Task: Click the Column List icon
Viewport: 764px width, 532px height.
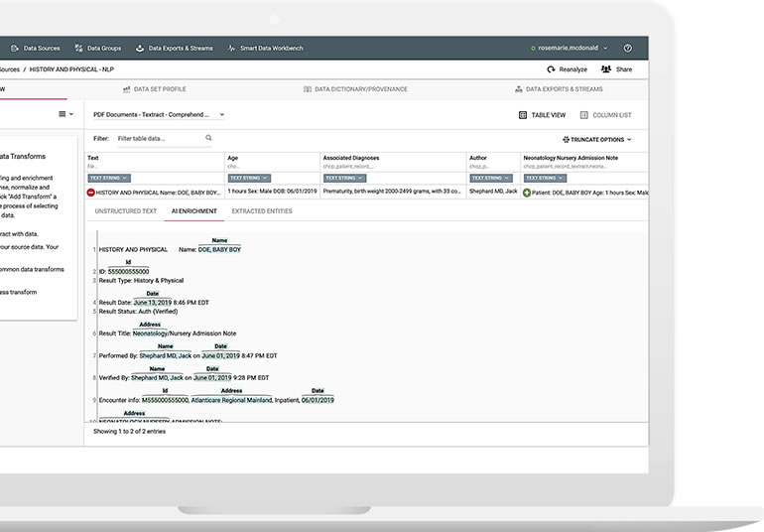Action: 583,115
